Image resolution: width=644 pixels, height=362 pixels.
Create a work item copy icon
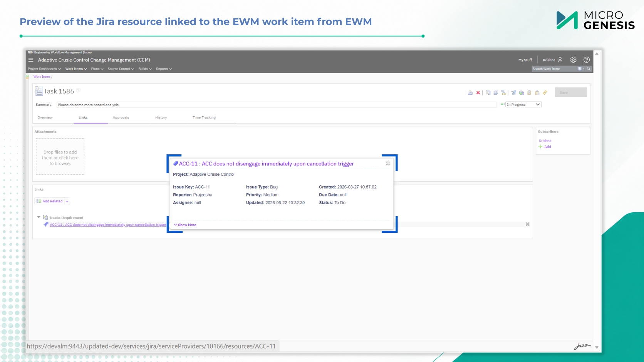coord(496,93)
